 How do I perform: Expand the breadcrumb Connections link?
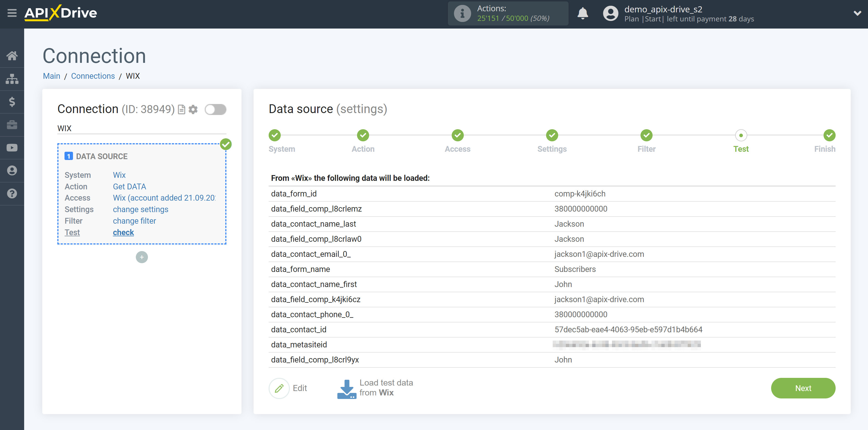click(92, 76)
